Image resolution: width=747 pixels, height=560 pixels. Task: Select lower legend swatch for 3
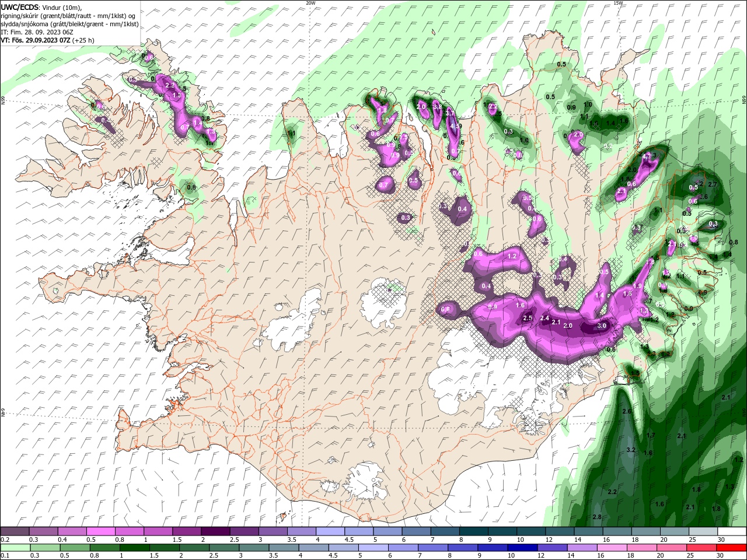(254, 548)
